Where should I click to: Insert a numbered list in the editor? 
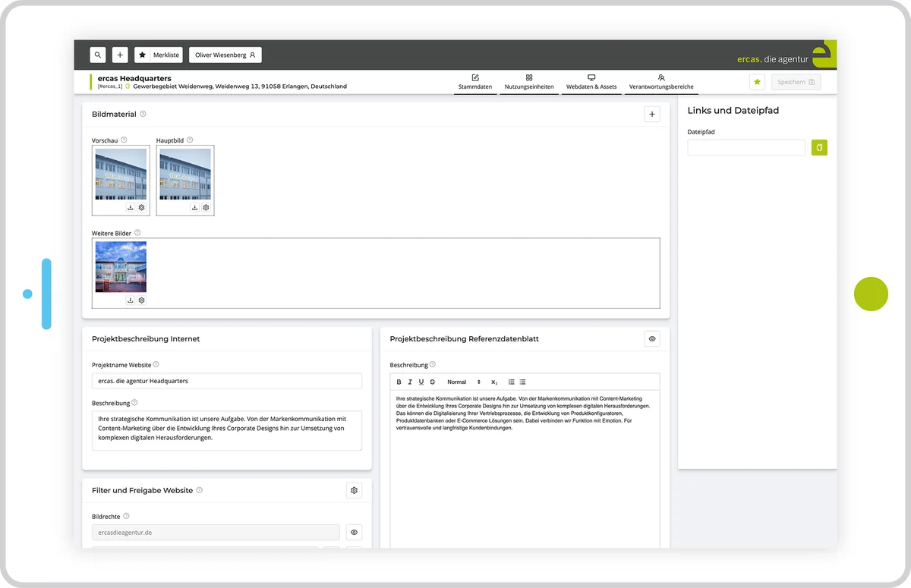point(512,382)
